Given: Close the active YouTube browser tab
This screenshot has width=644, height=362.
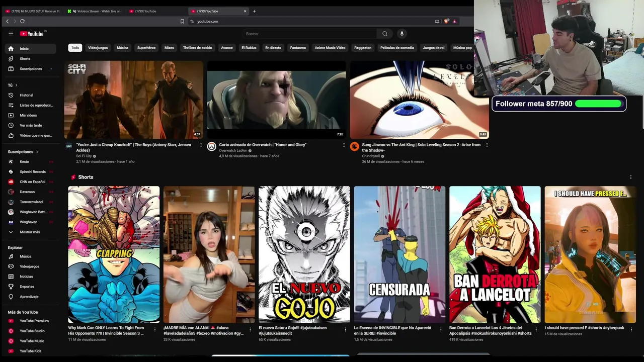Looking at the screenshot, I should (x=245, y=11).
